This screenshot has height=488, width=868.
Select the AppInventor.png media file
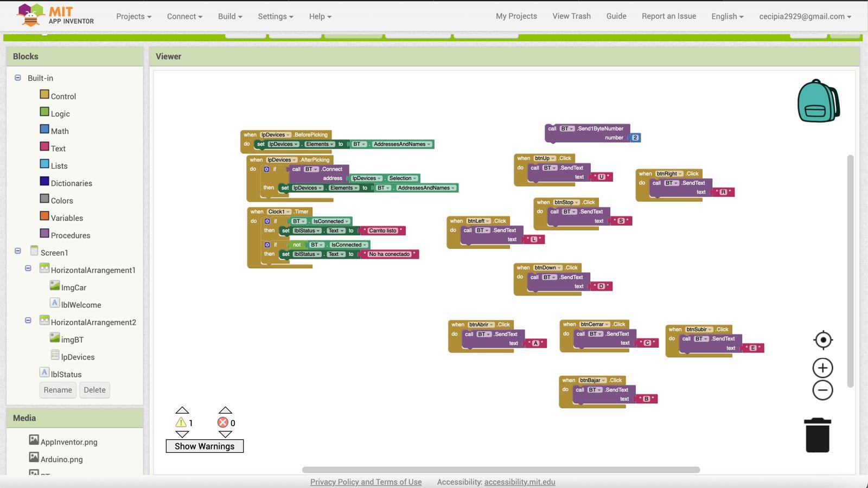click(x=69, y=442)
